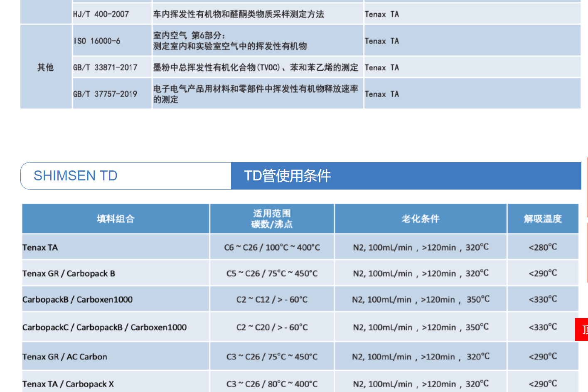Click the <280°C desorption temperature cell
The image size is (588, 392).
[542, 247]
